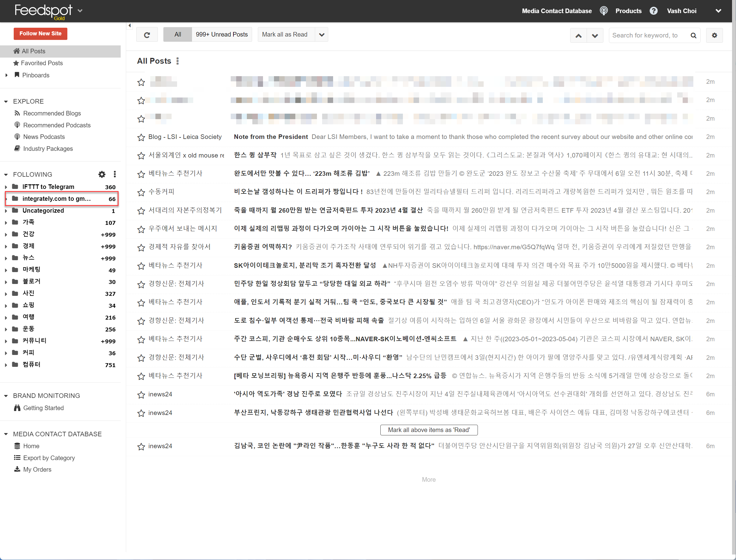
Task: Go to previous post with up arrow
Action: click(578, 35)
